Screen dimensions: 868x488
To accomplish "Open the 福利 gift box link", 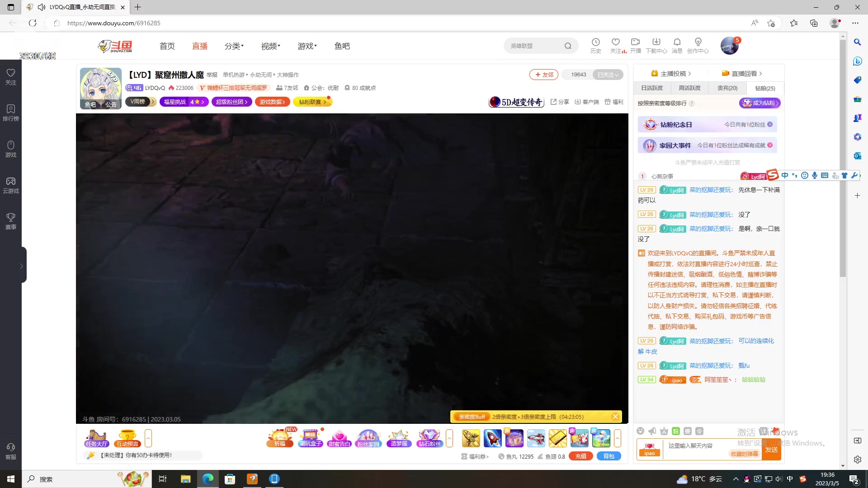I will coord(614,102).
